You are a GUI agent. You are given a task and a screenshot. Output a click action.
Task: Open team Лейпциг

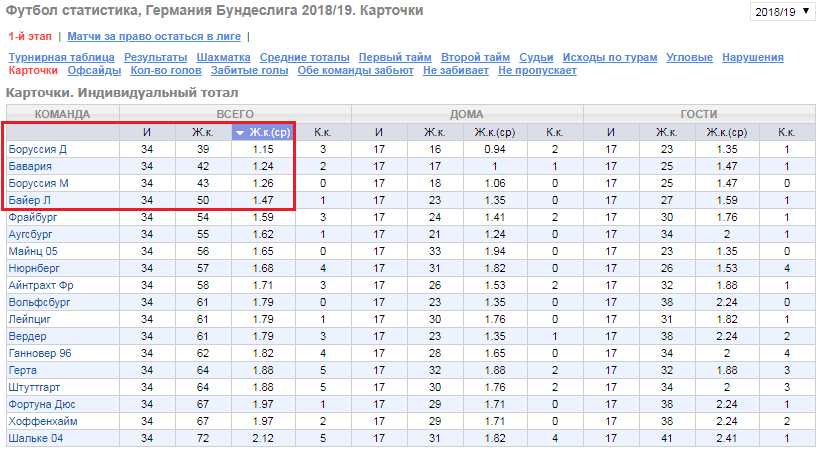(x=29, y=320)
